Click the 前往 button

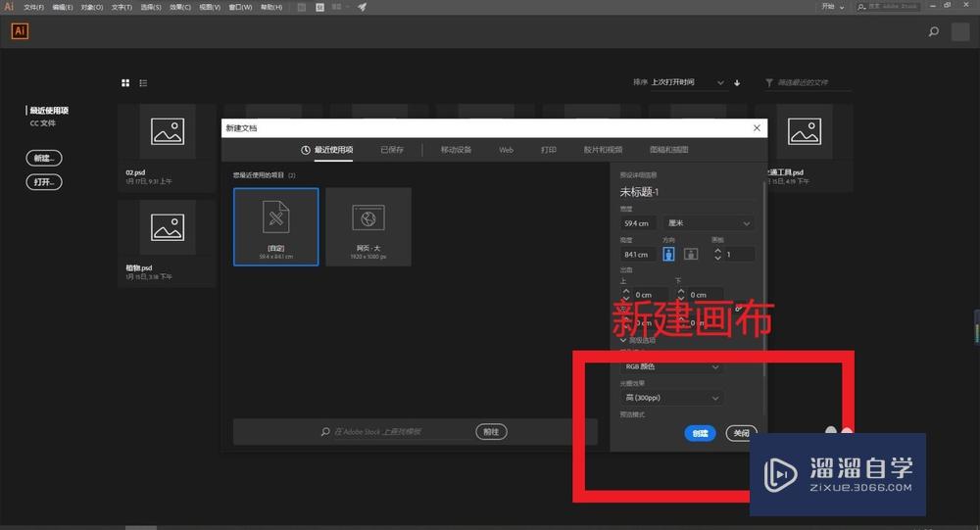[491, 432]
